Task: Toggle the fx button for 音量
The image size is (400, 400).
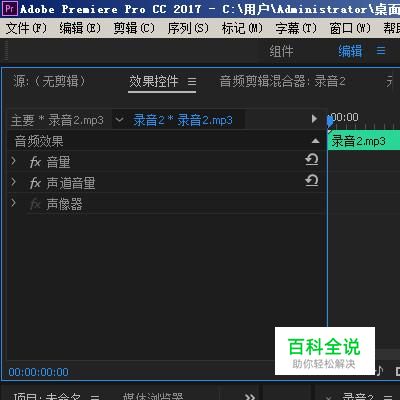Action: point(35,162)
